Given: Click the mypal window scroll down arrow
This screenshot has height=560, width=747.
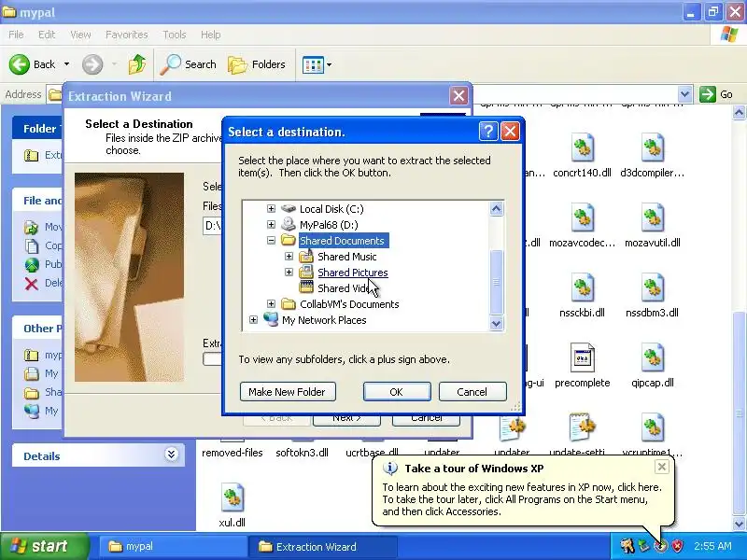Looking at the screenshot, I should point(739,524).
